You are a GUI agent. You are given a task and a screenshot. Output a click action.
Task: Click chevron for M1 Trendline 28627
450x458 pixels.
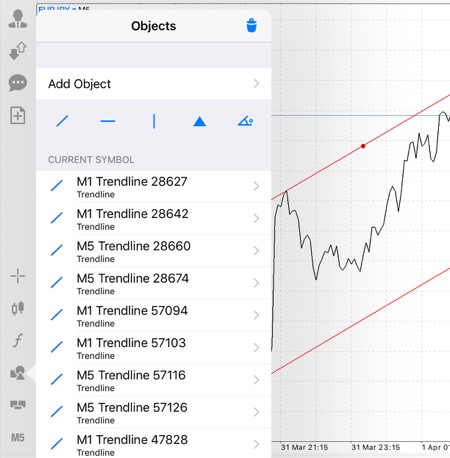point(256,186)
